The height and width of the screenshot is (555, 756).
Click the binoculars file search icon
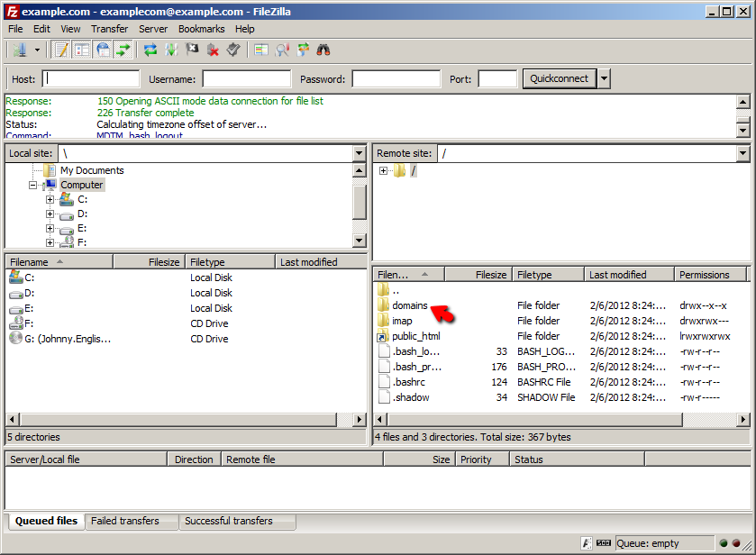coord(323,50)
